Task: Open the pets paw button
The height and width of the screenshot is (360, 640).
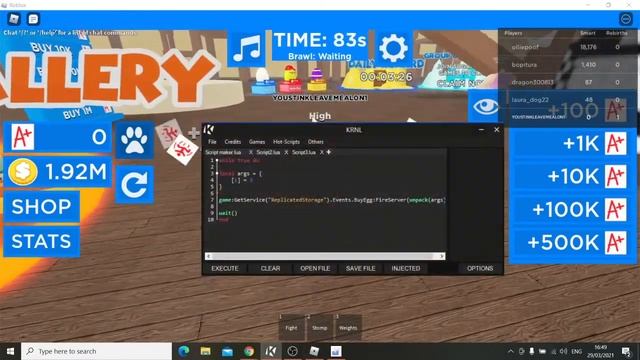Action: click(x=134, y=140)
